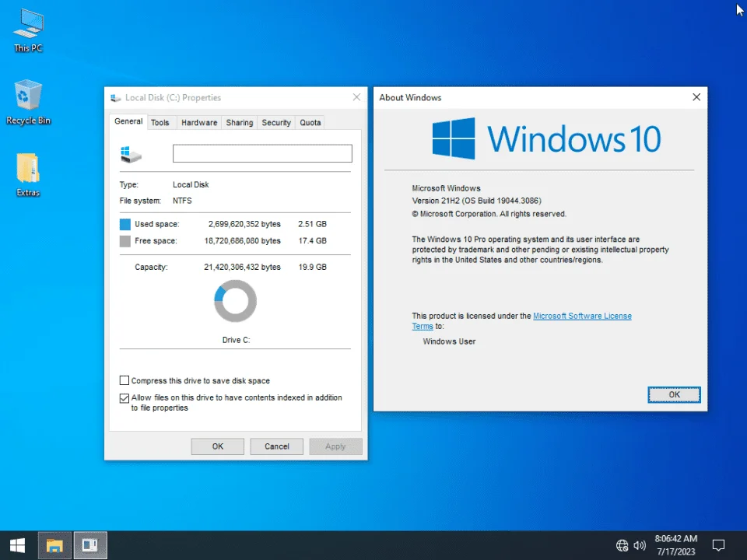Click the Apply button in Properties

tap(335, 446)
